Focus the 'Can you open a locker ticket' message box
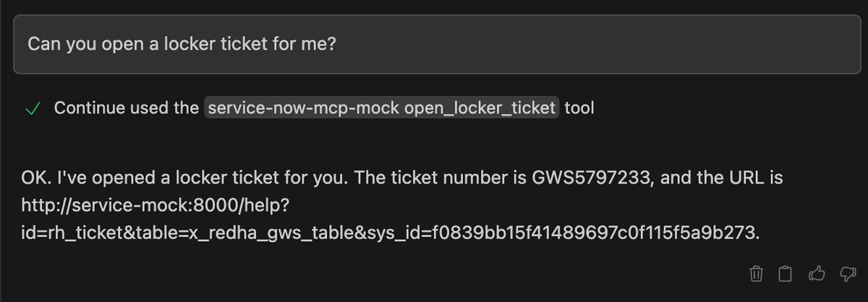Screen dimensions: 868x302 coord(433,43)
